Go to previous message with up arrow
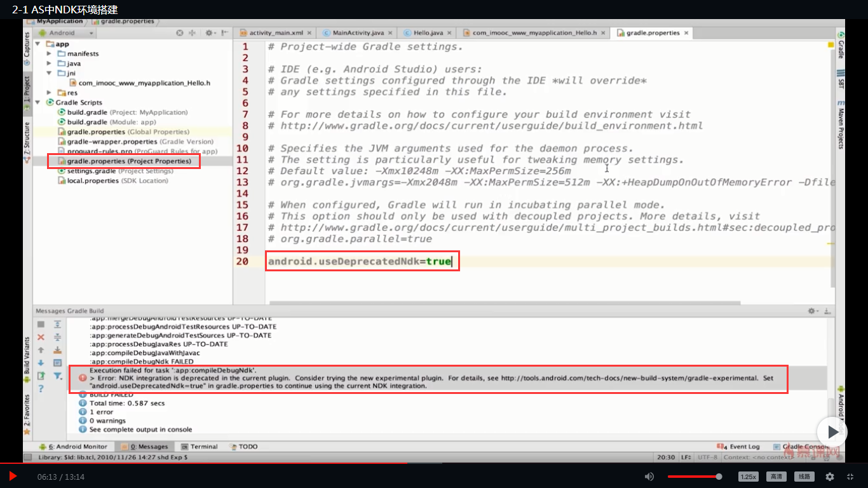 pos(41,350)
